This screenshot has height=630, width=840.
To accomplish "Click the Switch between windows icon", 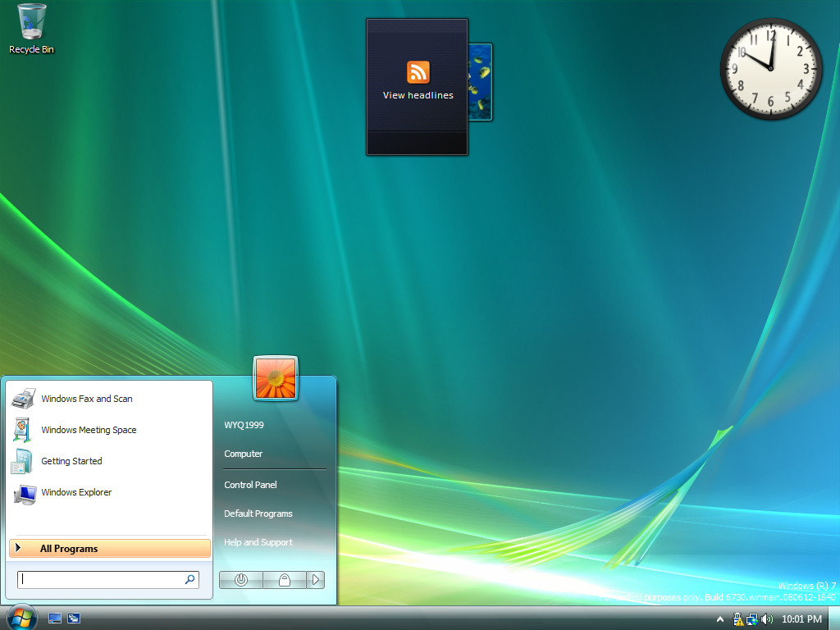I will coord(74,619).
